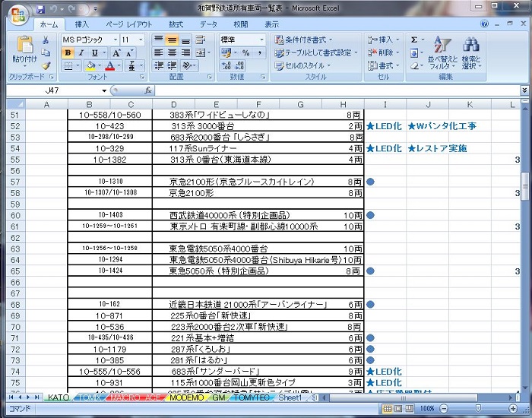Apply the red font color A

(x=110, y=65)
